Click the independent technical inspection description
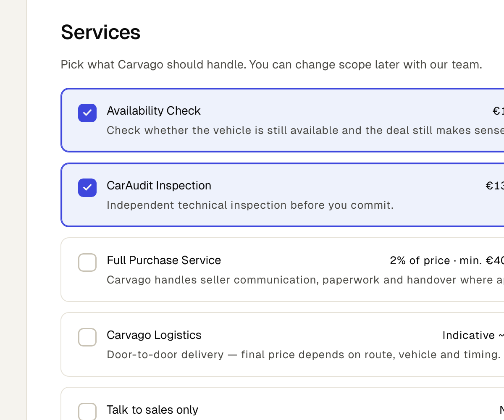 pos(250,205)
